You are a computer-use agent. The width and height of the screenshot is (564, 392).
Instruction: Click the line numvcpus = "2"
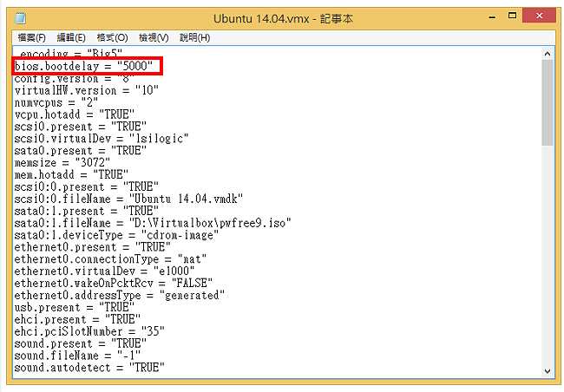(56, 102)
